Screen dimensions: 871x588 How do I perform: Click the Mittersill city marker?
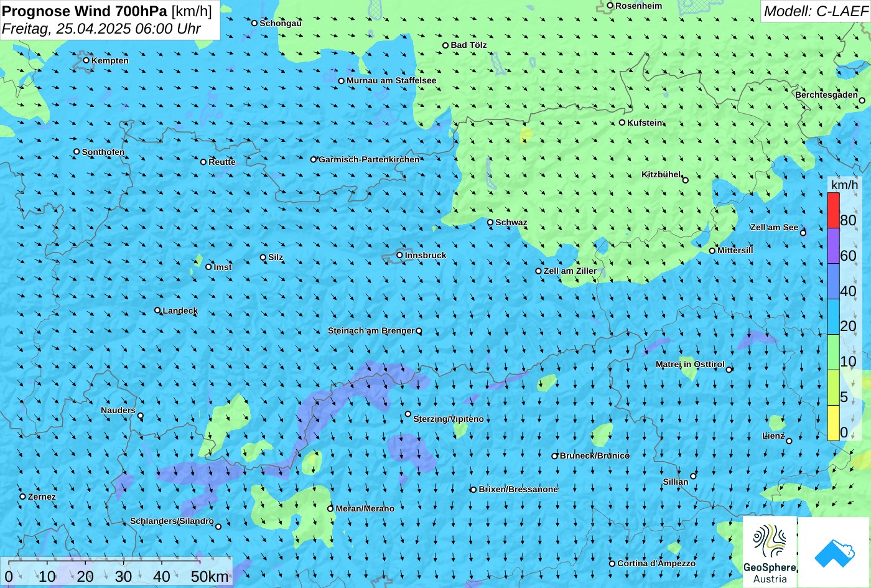(x=712, y=251)
